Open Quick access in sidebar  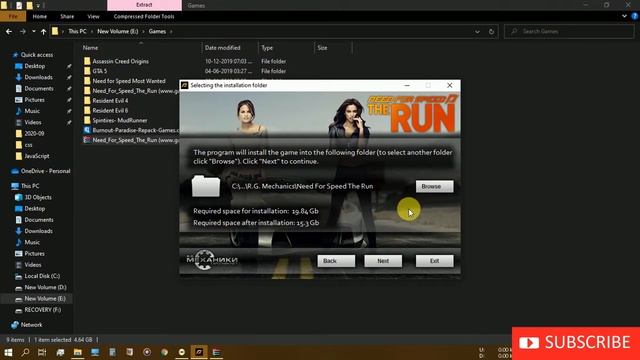36,55
